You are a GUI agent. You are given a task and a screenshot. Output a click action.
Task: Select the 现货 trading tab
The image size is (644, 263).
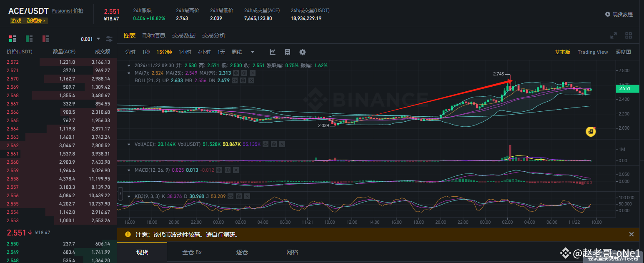(142, 252)
